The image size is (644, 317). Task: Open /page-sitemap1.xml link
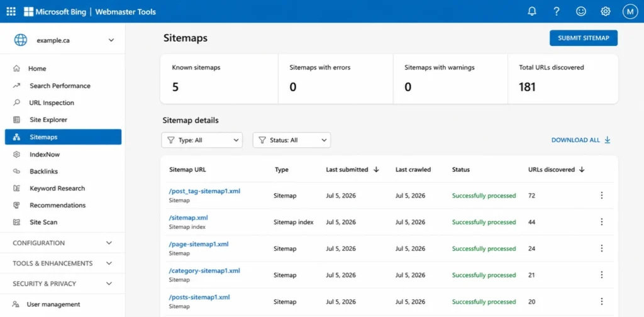point(198,244)
